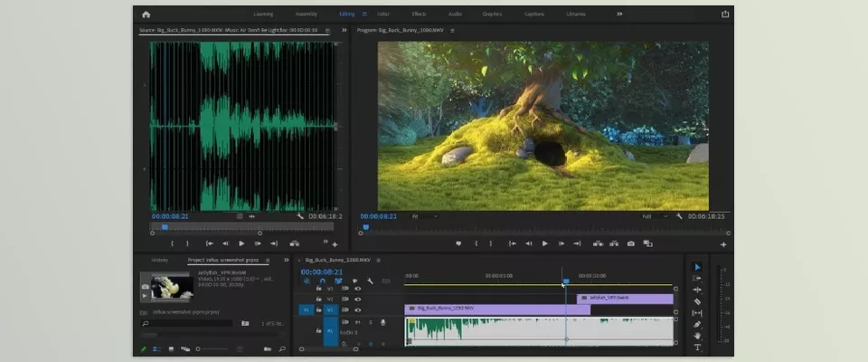Mark Out point in Program monitor

pos(490,243)
